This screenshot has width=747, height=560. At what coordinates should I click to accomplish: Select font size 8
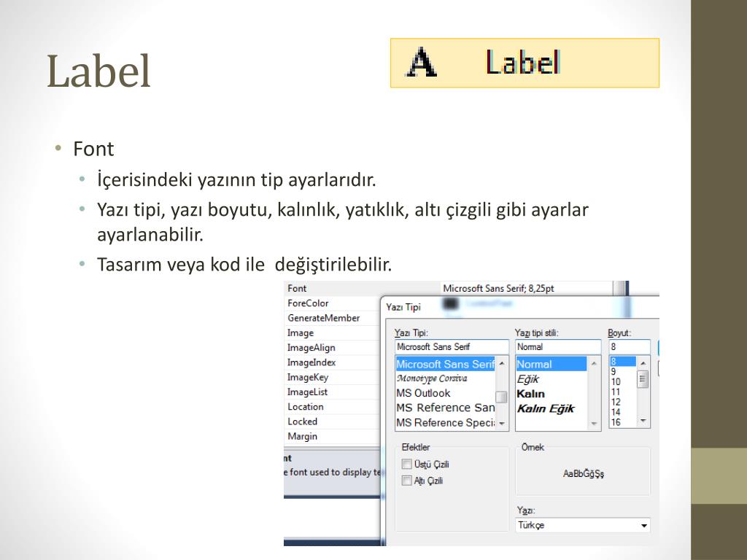pos(623,362)
